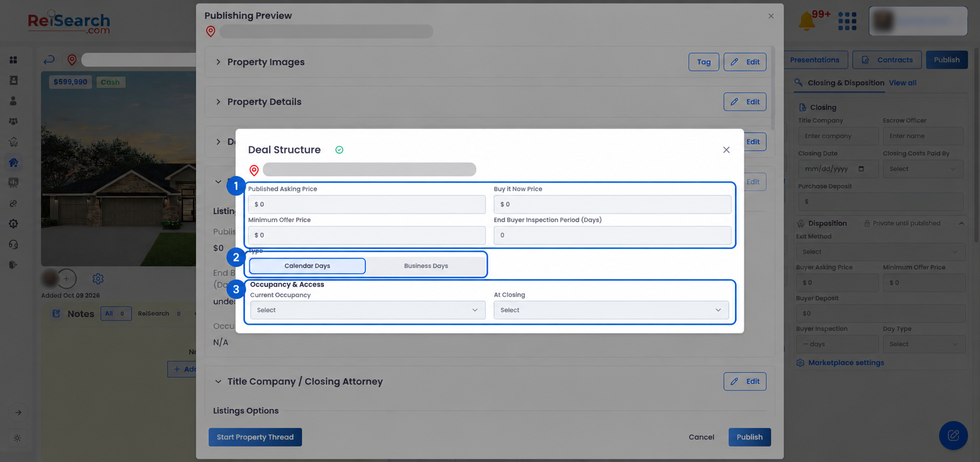Open the Presentations tab
980x462 pixels.
pyautogui.click(x=815, y=60)
